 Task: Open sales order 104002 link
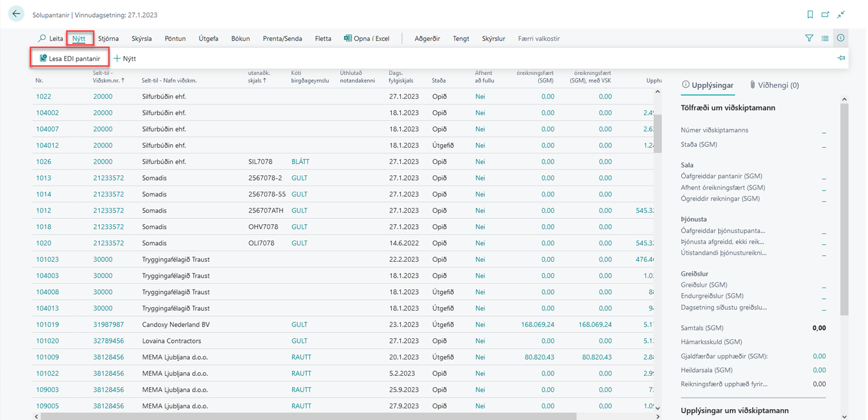click(48, 113)
